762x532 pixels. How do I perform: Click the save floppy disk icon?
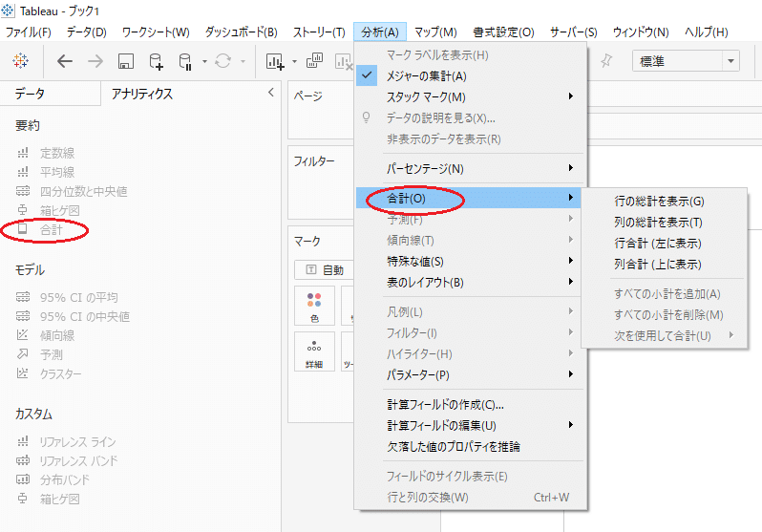coord(126,61)
